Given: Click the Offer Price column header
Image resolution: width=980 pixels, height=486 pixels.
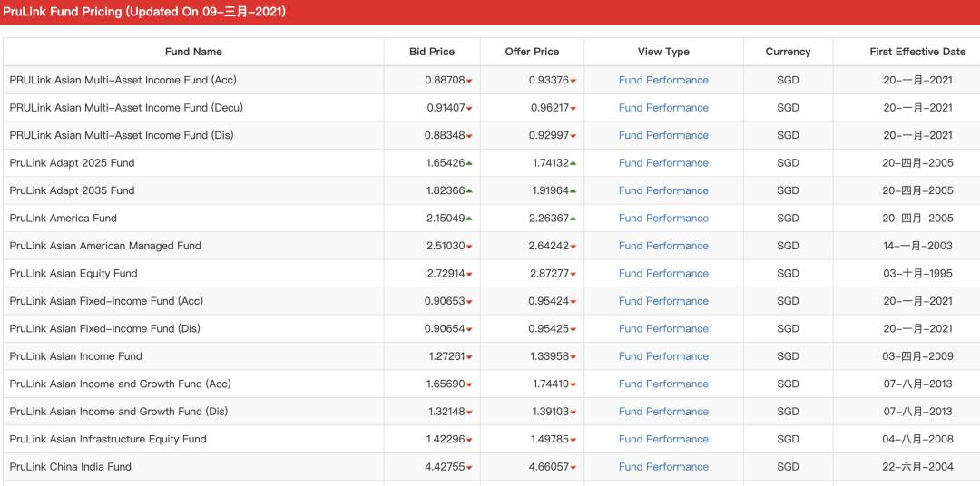Looking at the screenshot, I should point(532,52).
